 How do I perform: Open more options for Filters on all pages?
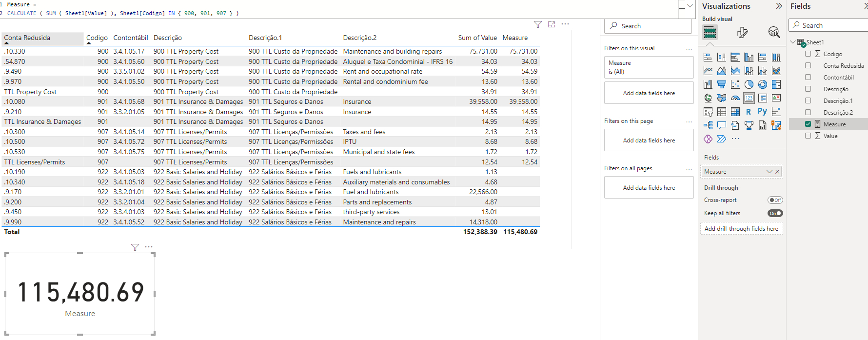[689, 169]
